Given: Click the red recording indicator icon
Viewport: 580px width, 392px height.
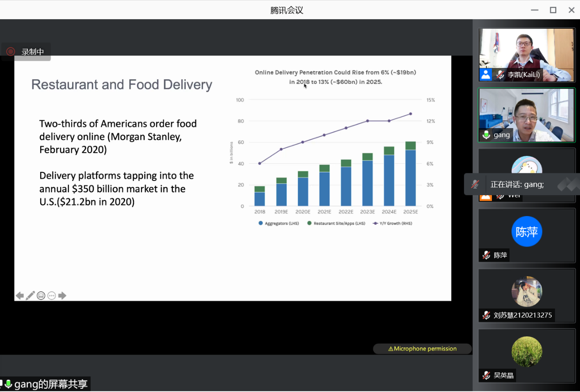Looking at the screenshot, I should click(10, 52).
